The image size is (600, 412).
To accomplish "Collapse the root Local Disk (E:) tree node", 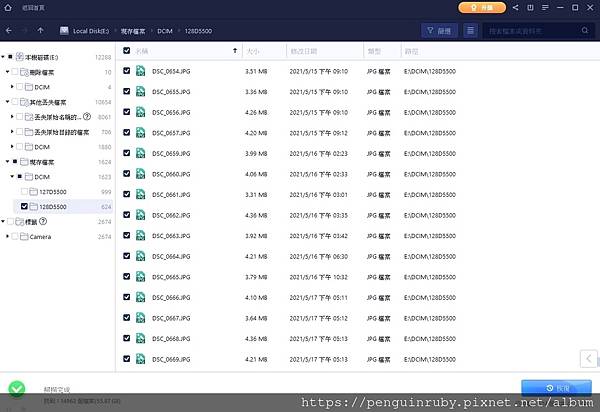I will coord(3,57).
